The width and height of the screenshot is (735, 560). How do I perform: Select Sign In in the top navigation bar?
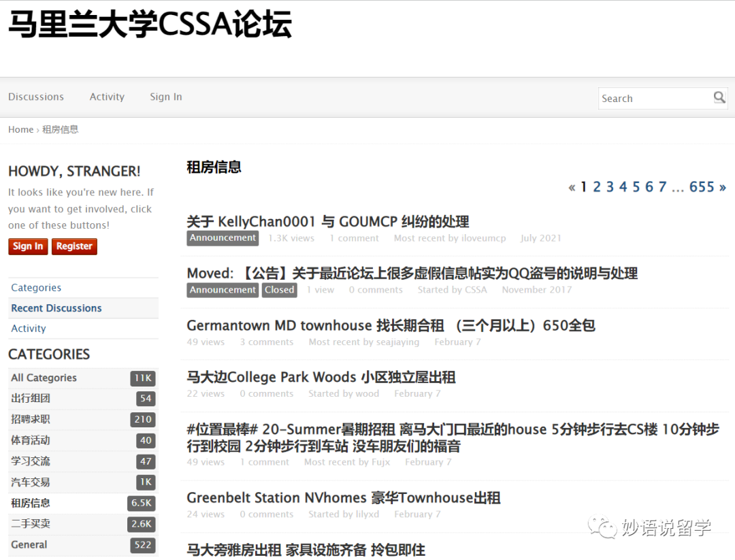[166, 97]
